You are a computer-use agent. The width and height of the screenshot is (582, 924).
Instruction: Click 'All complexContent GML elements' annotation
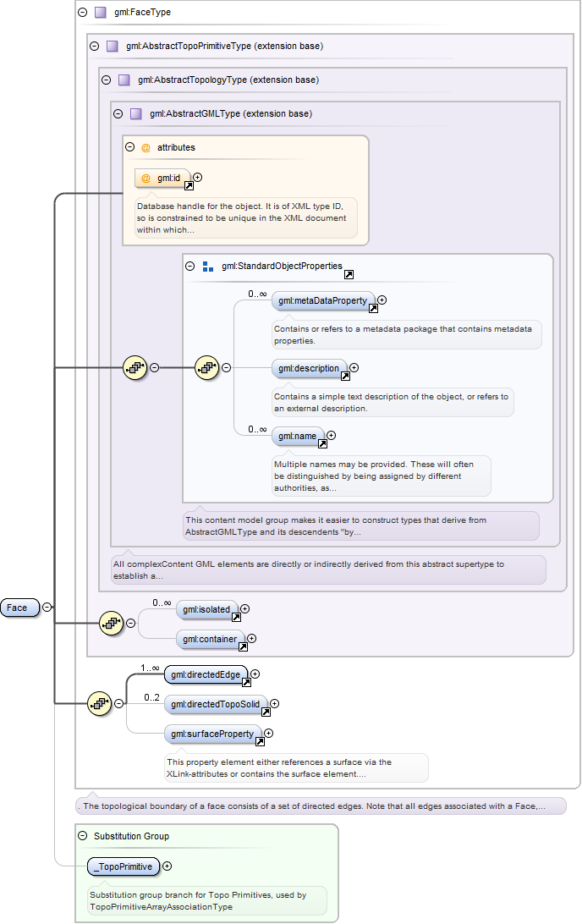point(329,569)
